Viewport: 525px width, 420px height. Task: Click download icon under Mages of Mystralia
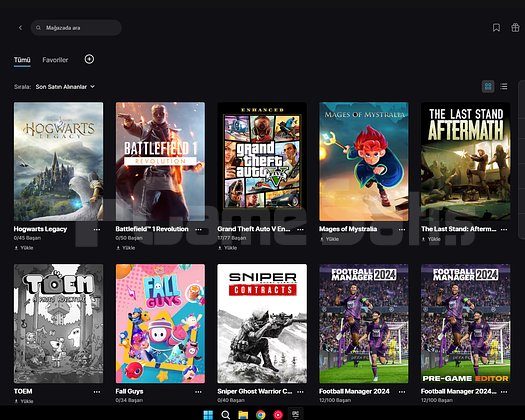click(x=322, y=239)
